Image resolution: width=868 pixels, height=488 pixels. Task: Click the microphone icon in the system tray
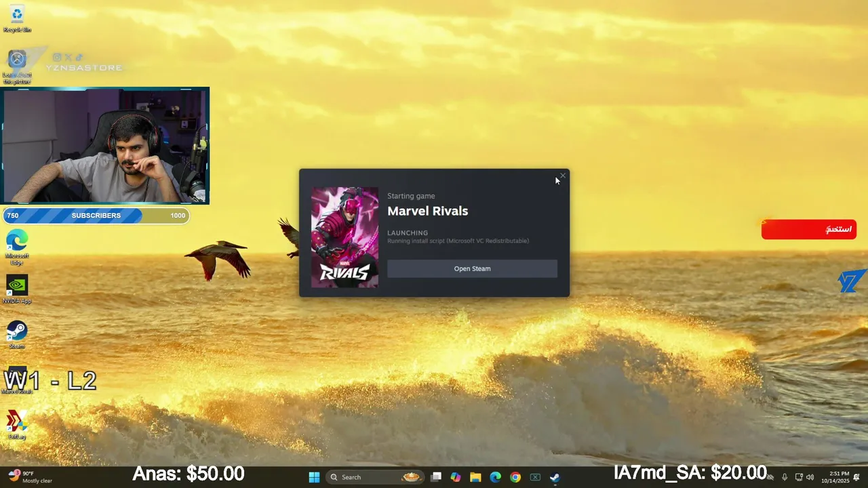tap(785, 477)
